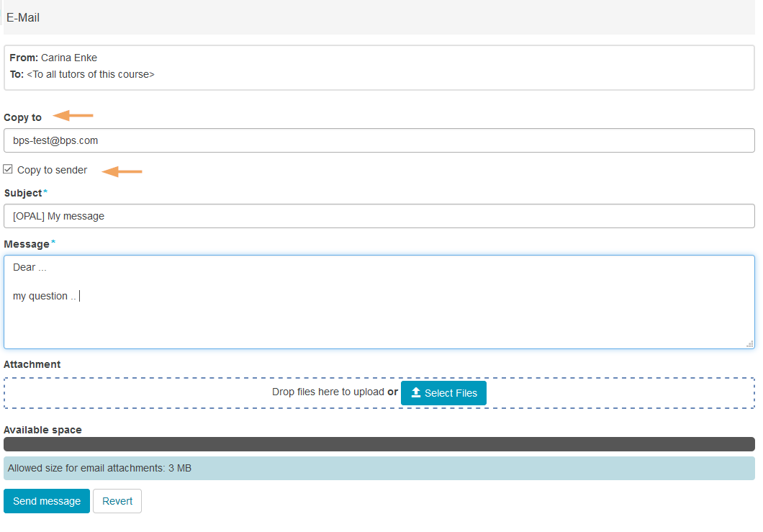Click the Revert button
The image size is (763, 532).
(117, 501)
